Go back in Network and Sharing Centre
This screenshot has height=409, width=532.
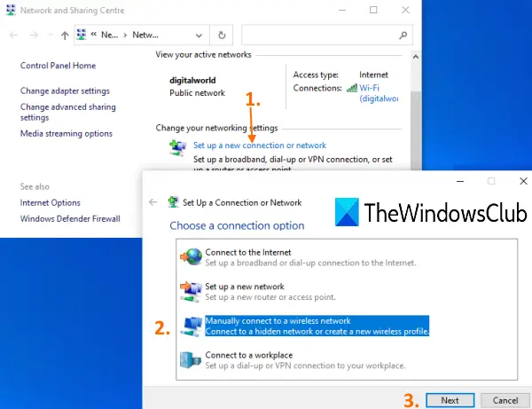pyautogui.click(x=13, y=35)
